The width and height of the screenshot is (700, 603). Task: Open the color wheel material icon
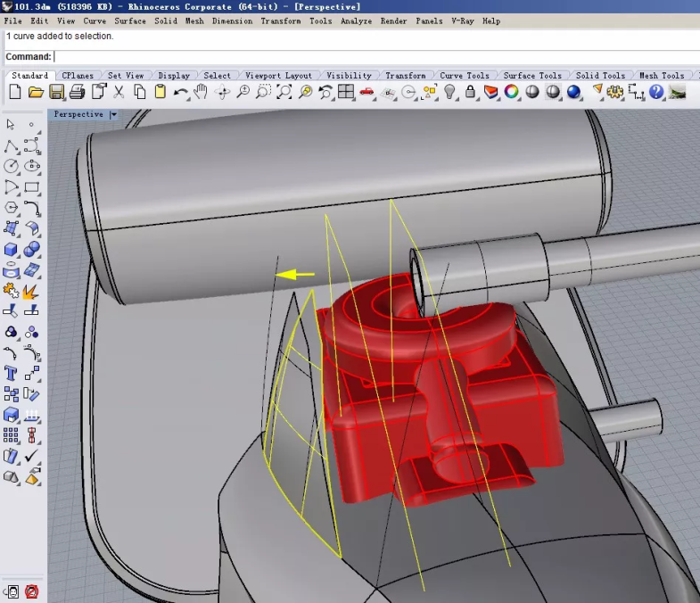click(512, 92)
